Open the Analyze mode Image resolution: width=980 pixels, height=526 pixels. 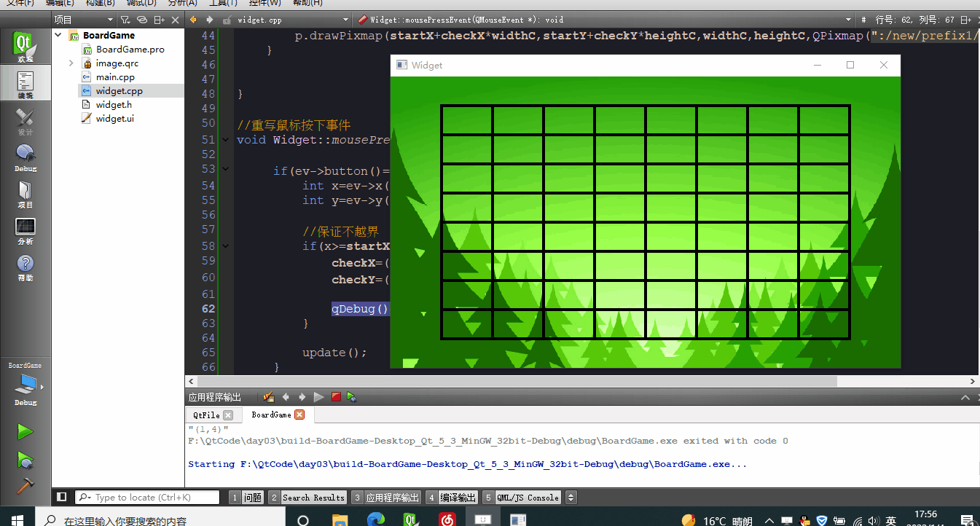pyautogui.click(x=25, y=229)
